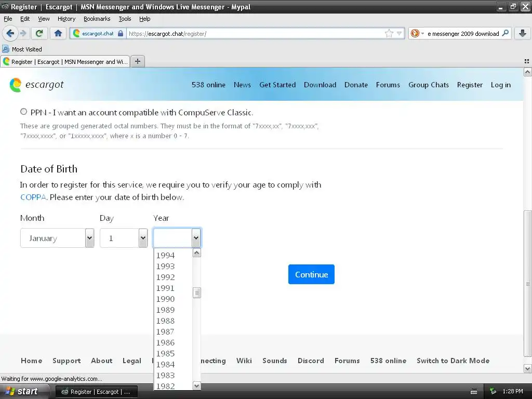Image resolution: width=532 pixels, height=399 pixels.
Task: Select the PPN CompuServe Classic radio option
Action: point(23,112)
